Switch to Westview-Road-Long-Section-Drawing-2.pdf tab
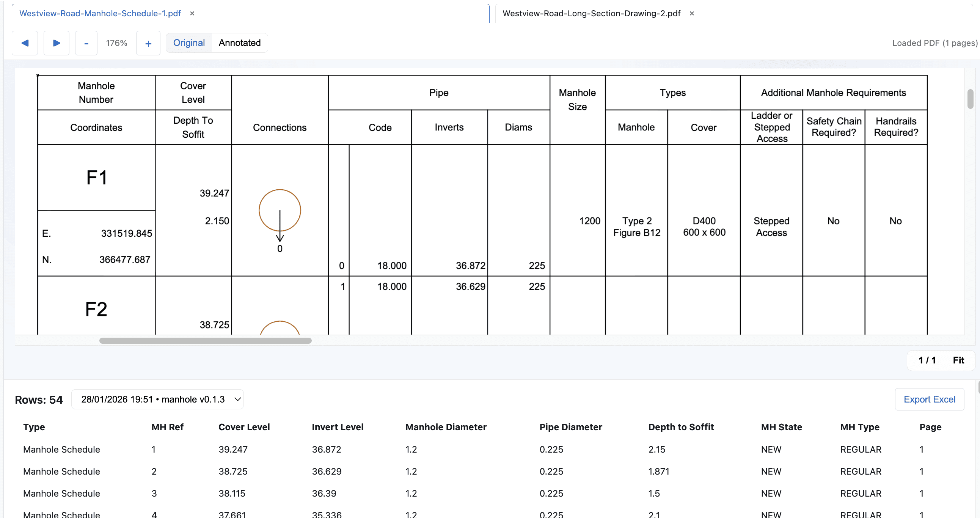The image size is (980, 519). coord(591,13)
